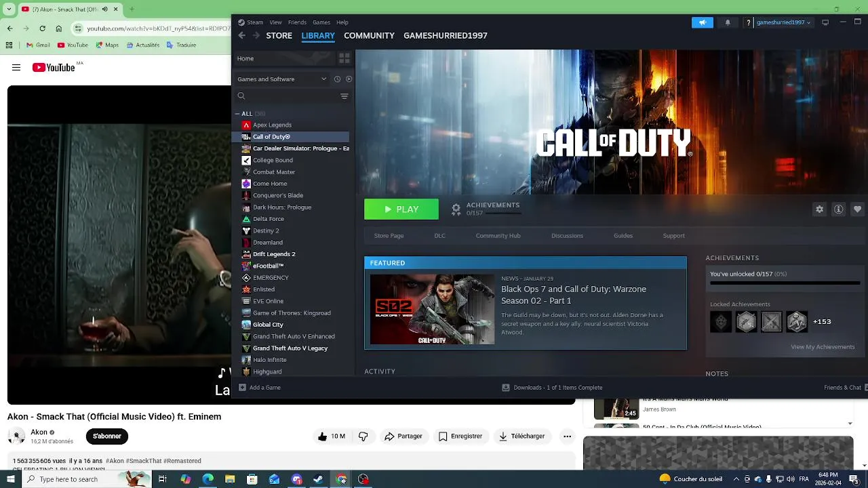
Task: Show Call of Duty game info icon
Action: pos(839,209)
